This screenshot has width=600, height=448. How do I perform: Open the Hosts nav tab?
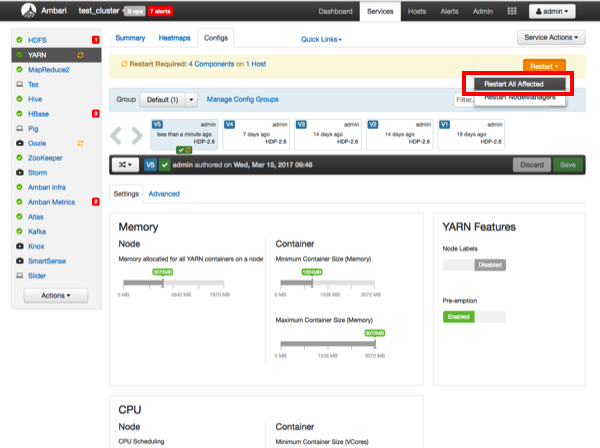coord(417,11)
